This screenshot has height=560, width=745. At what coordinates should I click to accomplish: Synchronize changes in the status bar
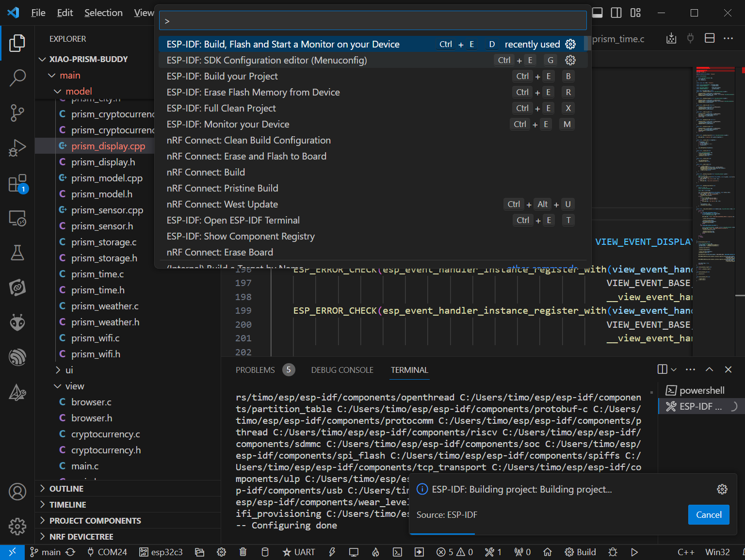click(x=70, y=552)
